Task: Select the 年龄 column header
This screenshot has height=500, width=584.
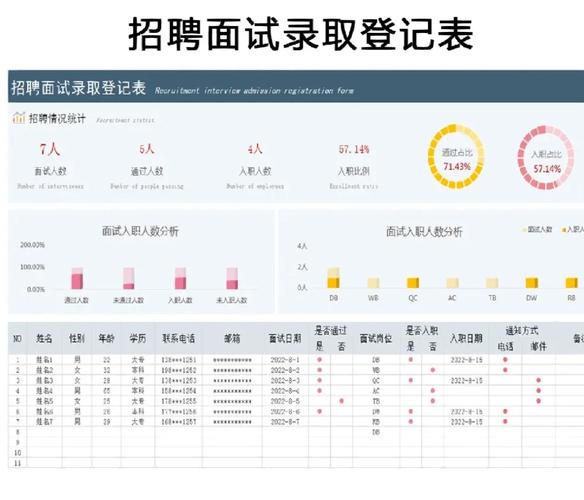Action: [106, 338]
